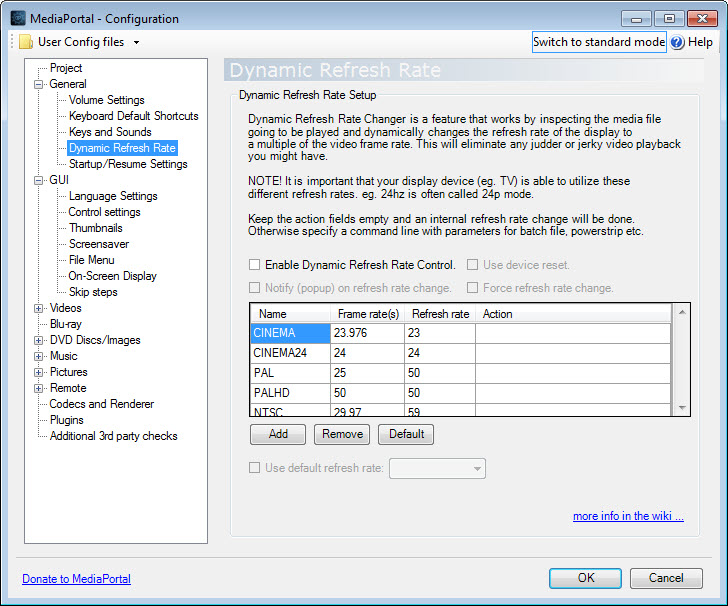This screenshot has height=606, width=728.
Task: Click the Help question mark icon
Action: pyautogui.click(x=677, y=42)
